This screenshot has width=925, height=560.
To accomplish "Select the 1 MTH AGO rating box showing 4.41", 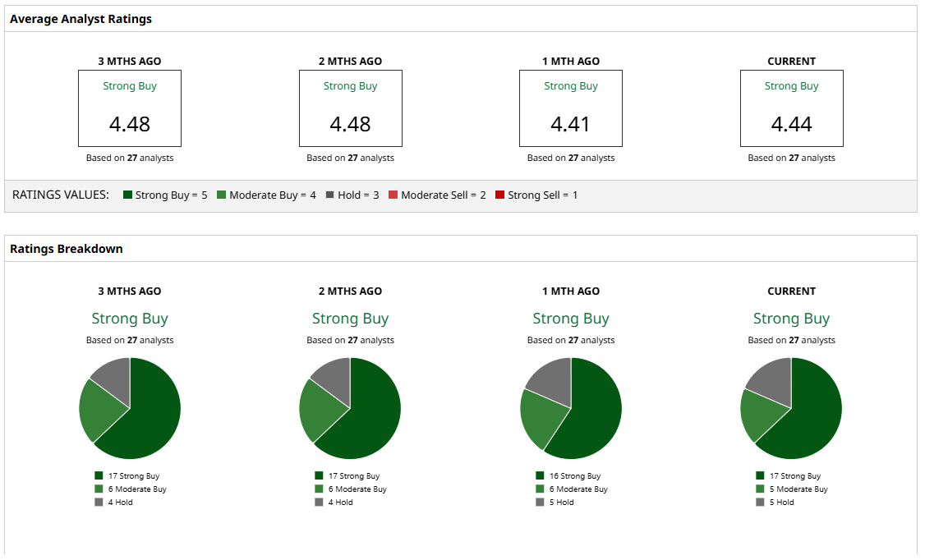I will [x=571, y=108].
